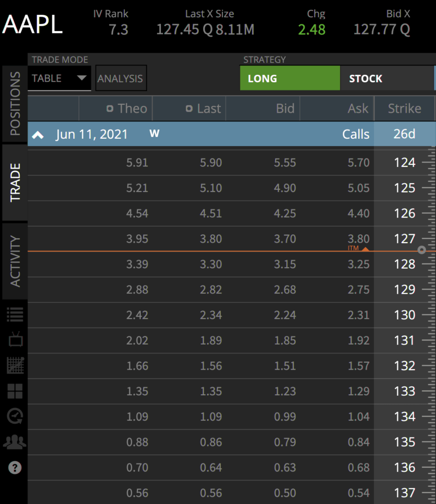Viewport: 436px width, 504px height.
Task: Click the Last value 1.89
Action: [x=211, y=341]
